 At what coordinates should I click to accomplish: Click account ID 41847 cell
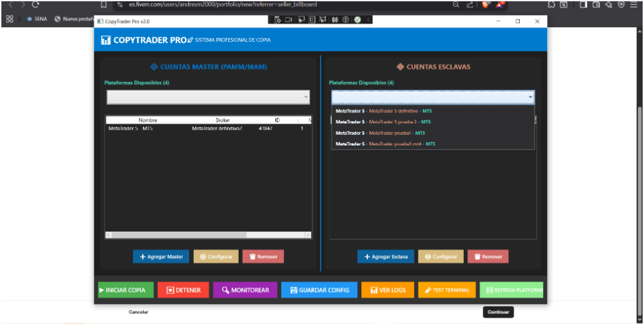point(265,129)
